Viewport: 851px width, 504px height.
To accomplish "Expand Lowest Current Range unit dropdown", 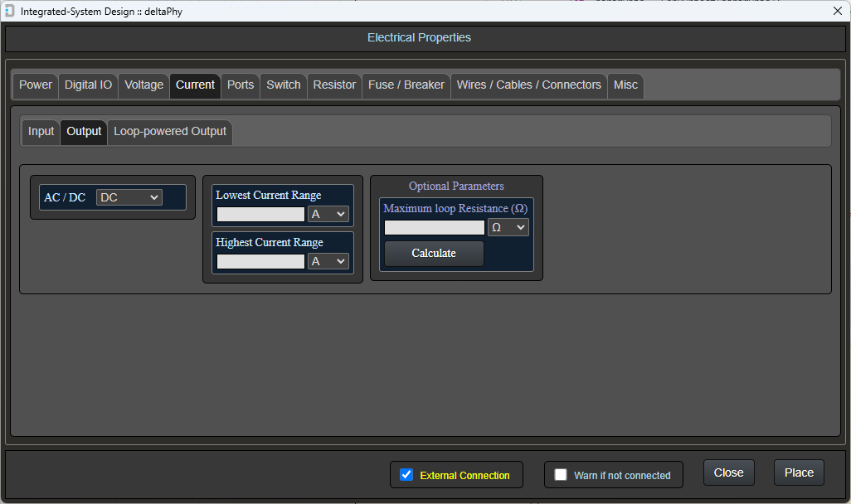I will point(328,214).
